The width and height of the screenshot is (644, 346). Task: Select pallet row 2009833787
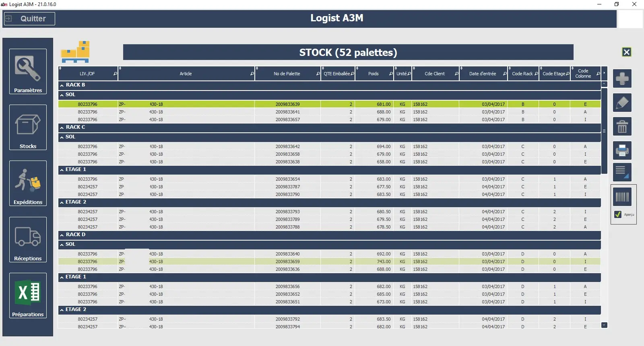(329, 187)
